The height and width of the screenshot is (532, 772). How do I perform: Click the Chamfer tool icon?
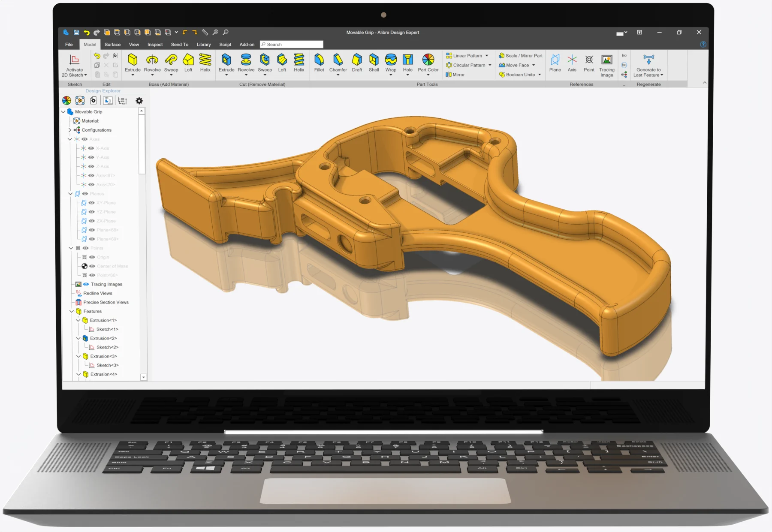click(338, 60)
